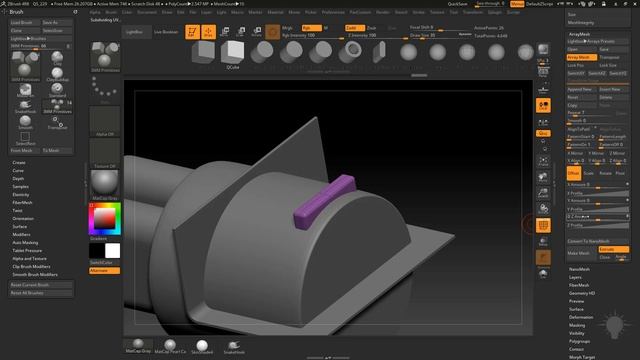The image size is (640, 360).
Task: Open the Stroke menu
Action: (x=418, y=12)
